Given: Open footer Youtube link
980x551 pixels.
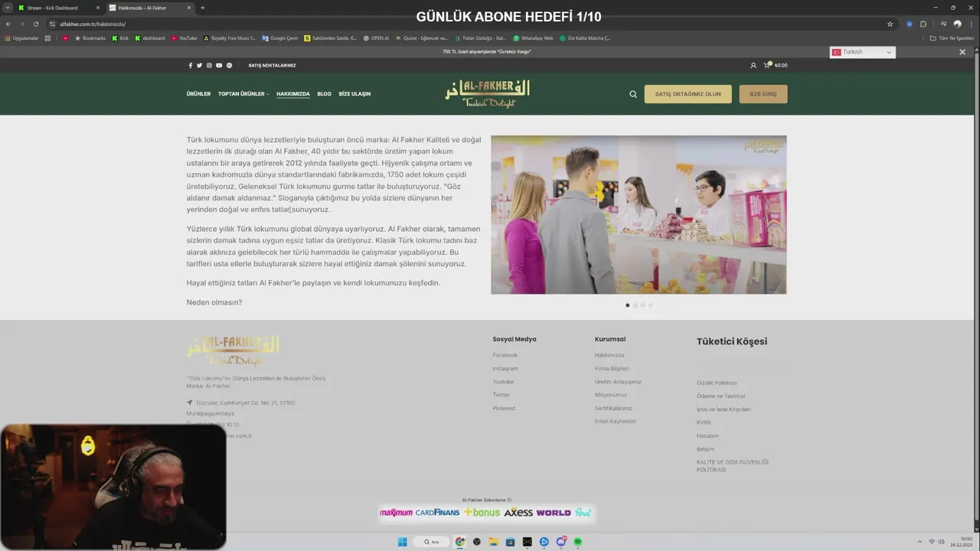Looking at the screenshot, I should [503, 382].
